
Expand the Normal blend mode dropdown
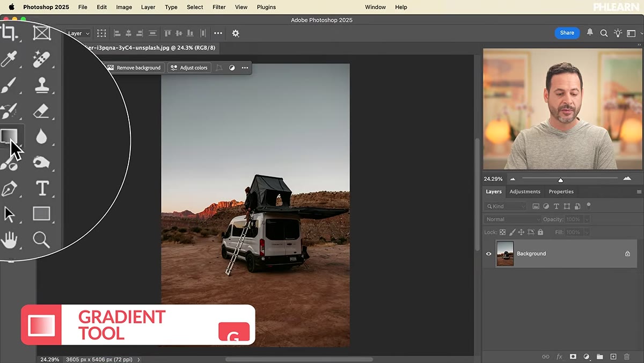[513, 220]
